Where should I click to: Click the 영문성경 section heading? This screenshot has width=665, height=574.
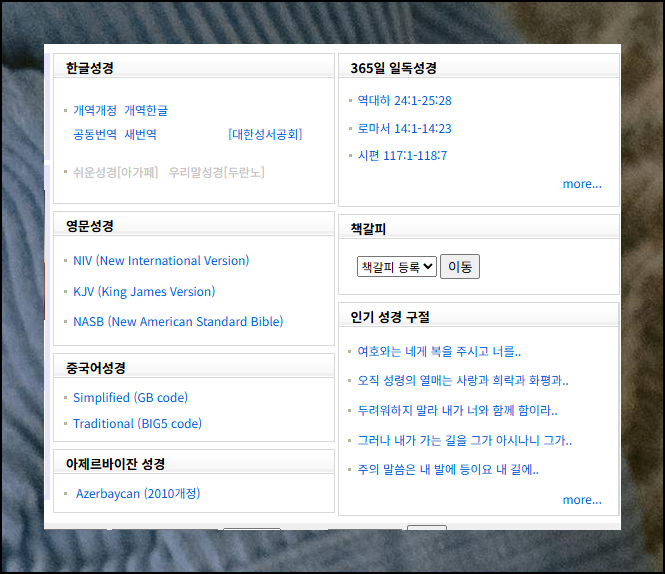(x=90, y=226)
